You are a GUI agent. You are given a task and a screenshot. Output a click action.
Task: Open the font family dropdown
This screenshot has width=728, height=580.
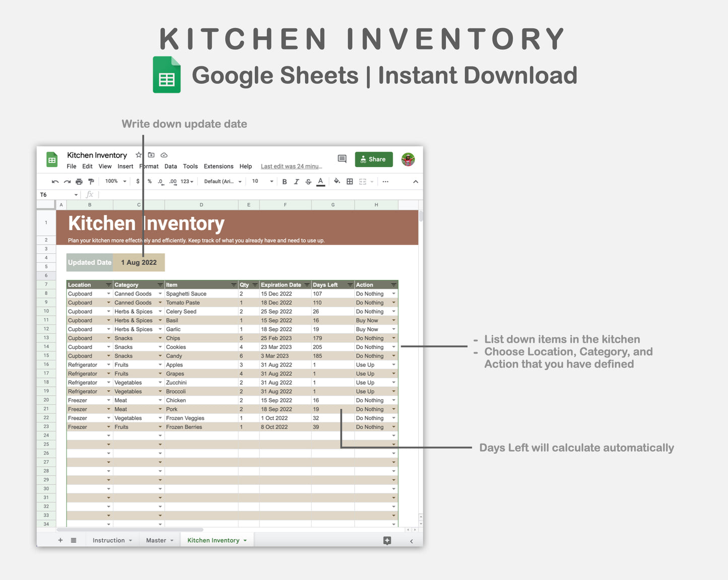click(x=222, y=181)
